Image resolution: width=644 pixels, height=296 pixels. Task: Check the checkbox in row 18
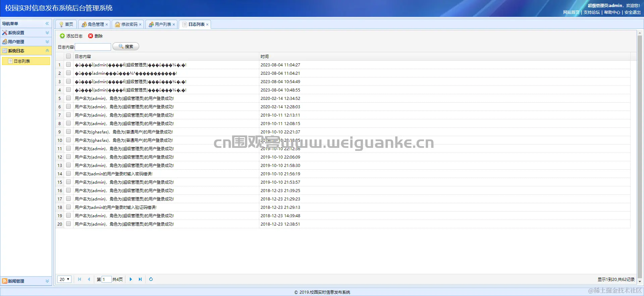[68, 207]
